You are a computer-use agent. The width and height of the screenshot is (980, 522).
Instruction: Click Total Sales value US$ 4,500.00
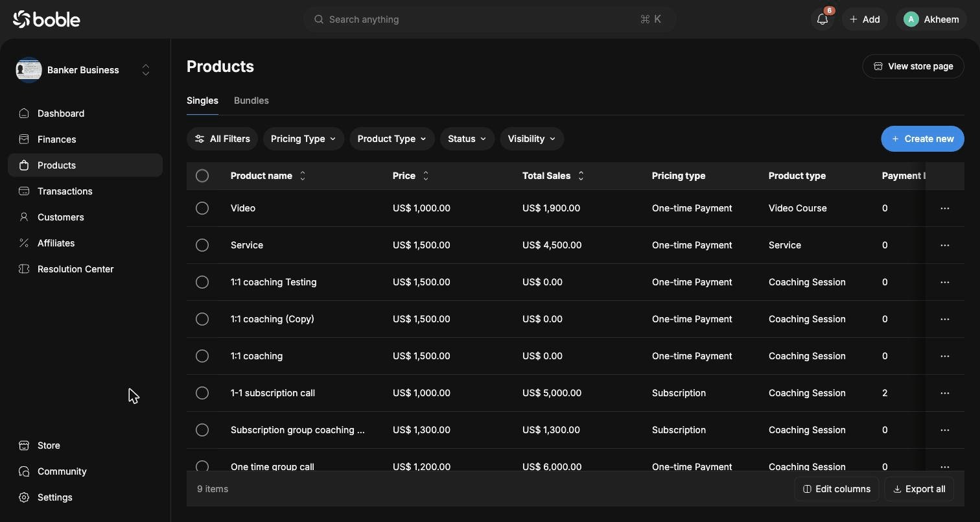click(x=552, y=245)
